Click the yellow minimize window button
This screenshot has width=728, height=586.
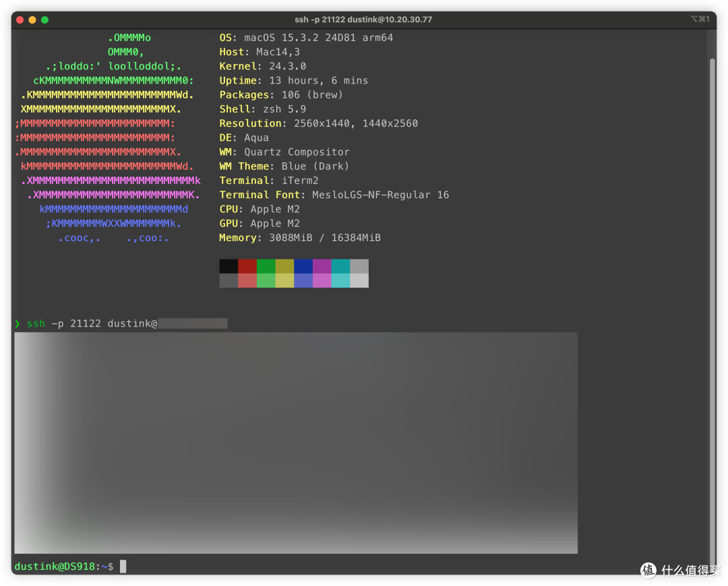(32, 20)
